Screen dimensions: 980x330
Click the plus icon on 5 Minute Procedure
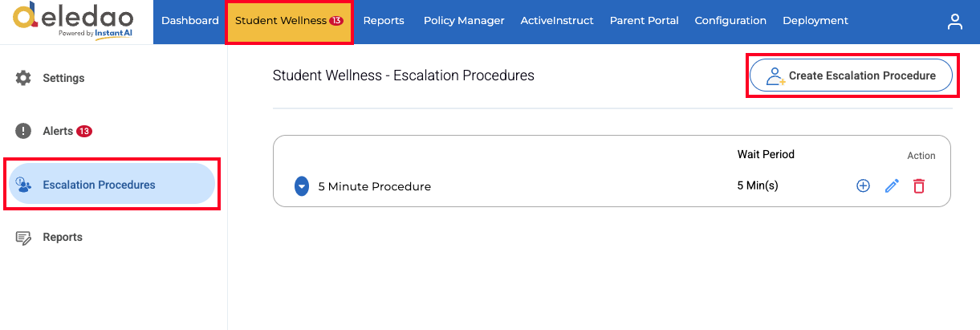point(863,185)
